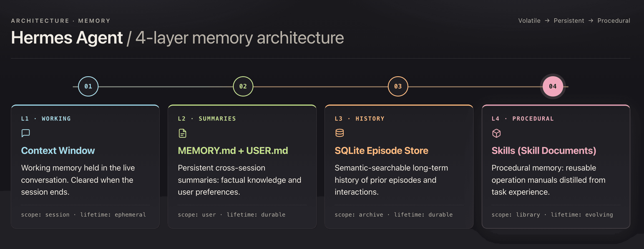Select timeline step 02 circle
This screenshot has height=249, width=644.
click(x=243, y=87)
